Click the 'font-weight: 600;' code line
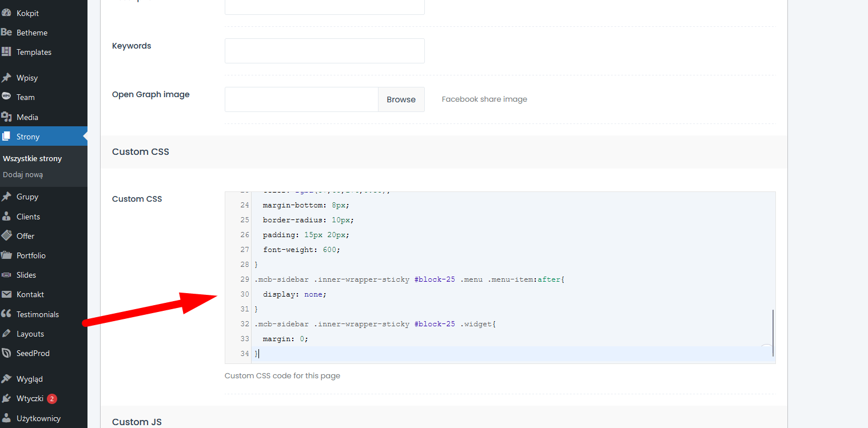868x428 pixels. [301, 250]
